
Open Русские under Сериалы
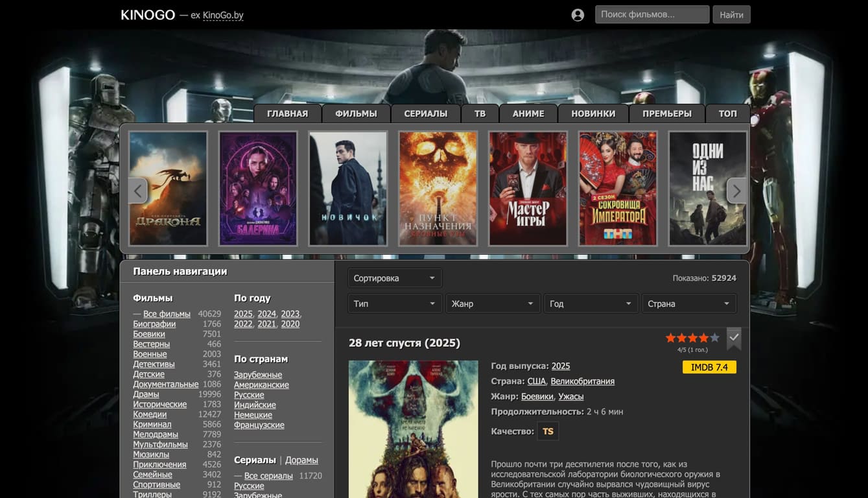pos(249,486)
